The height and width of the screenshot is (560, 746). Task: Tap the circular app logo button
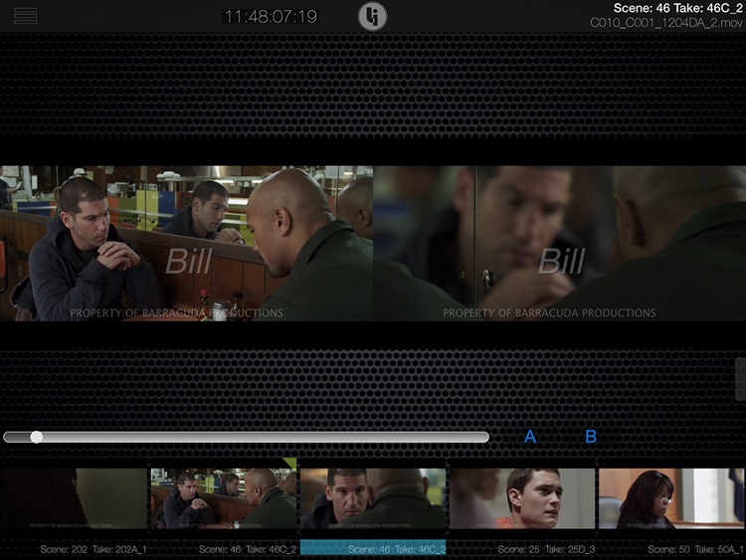pos(372,17)
